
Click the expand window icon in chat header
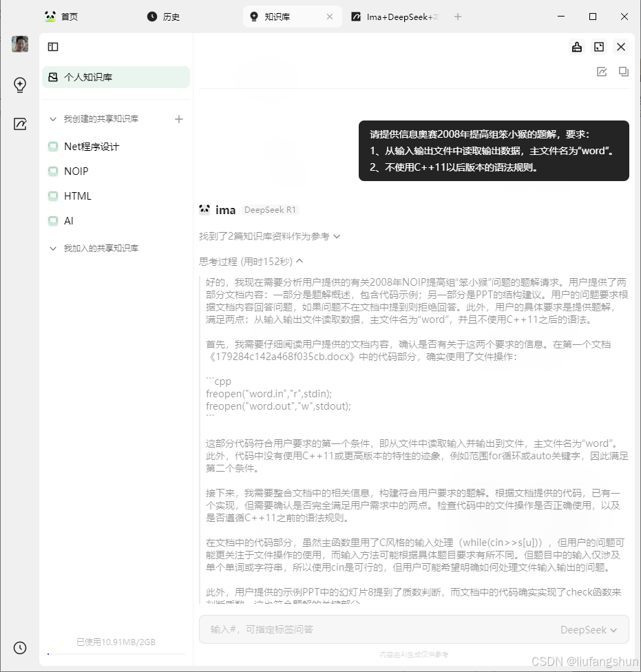click(599, 47)
